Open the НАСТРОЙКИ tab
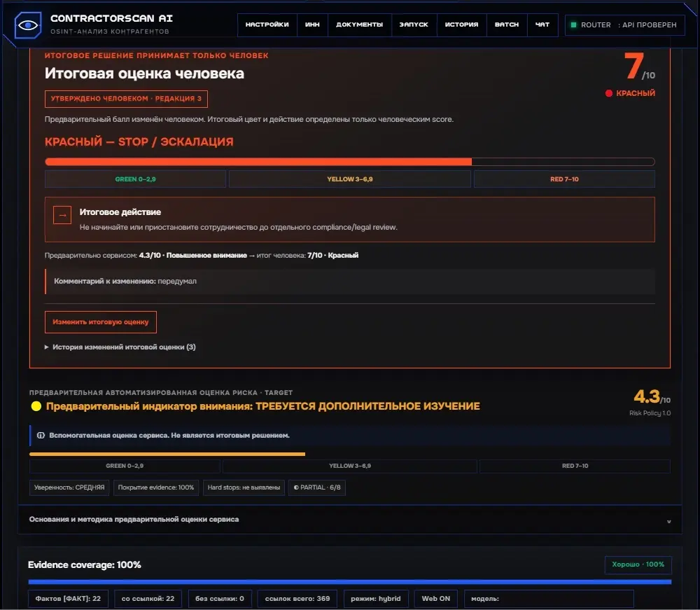Screen dimensions: 700x610 point(267,25)
